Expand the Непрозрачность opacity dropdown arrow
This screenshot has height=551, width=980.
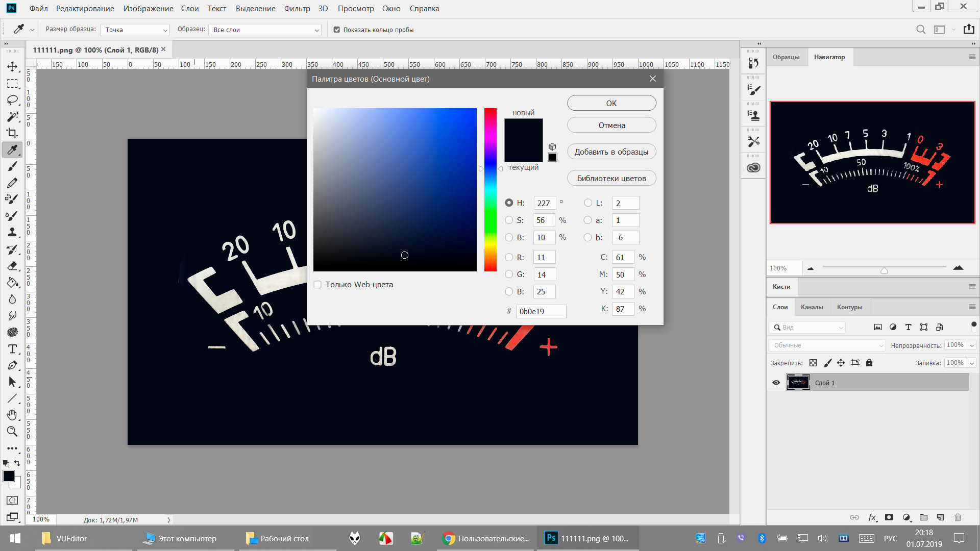pyautogui.click(x=972, y=345)
